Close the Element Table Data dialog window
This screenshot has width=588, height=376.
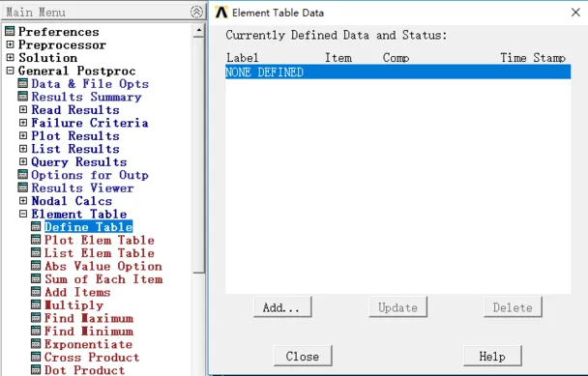pos(575,13)
